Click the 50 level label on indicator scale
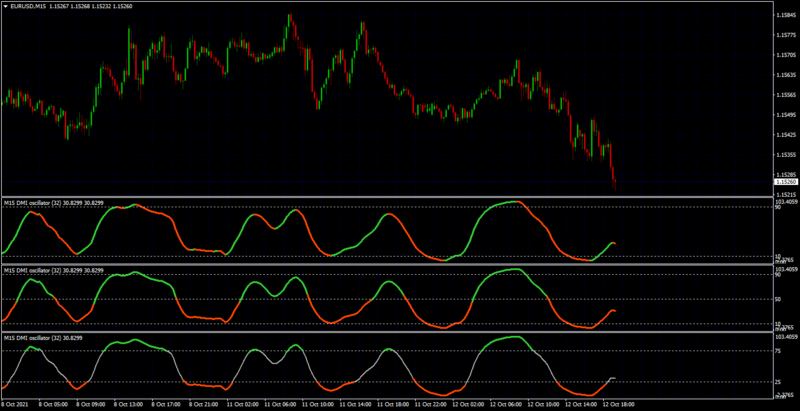This screenshot has width=800, height=411. point(778,299)
